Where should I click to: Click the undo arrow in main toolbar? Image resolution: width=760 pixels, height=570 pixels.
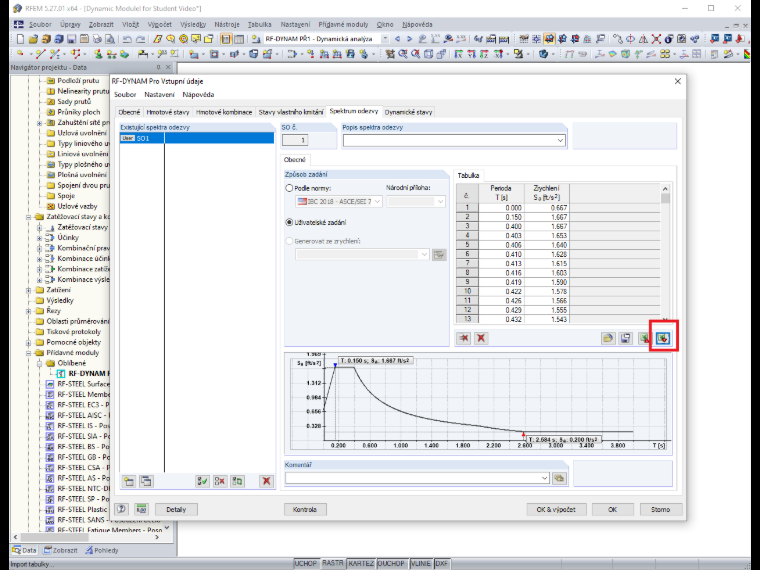127,39
